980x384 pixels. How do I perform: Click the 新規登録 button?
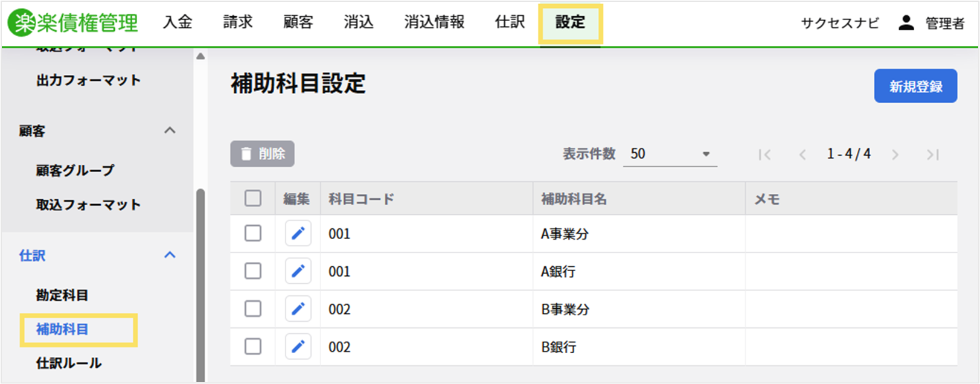915,86
